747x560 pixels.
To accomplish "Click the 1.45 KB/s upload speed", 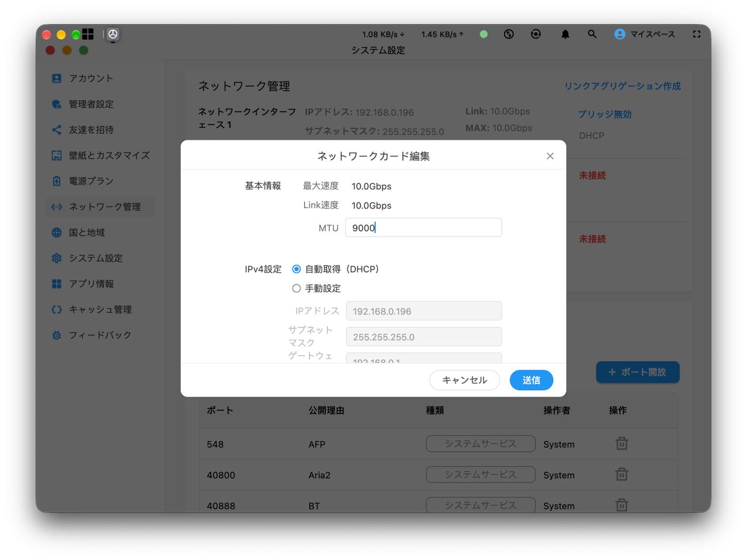I will (442, 34).
